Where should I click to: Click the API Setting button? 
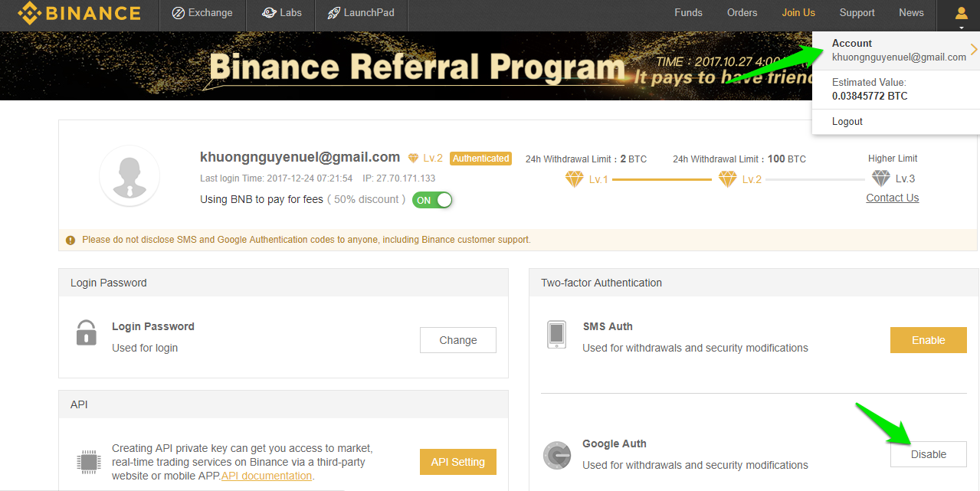[x=458, y=462]
